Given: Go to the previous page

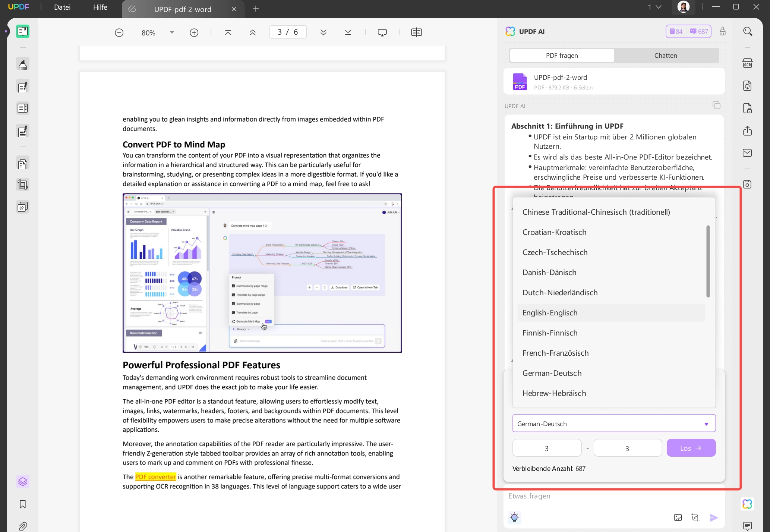Looking at the screenshot, I should point(253,32).
